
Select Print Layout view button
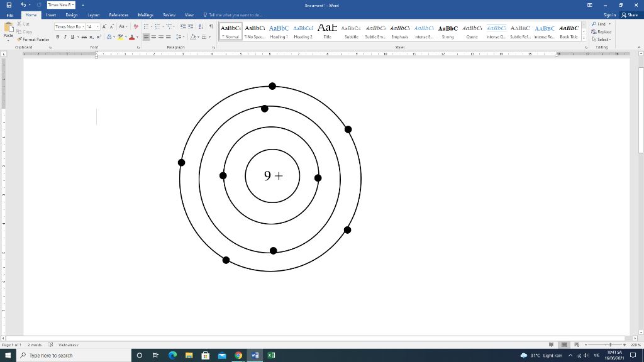point(564,345)
